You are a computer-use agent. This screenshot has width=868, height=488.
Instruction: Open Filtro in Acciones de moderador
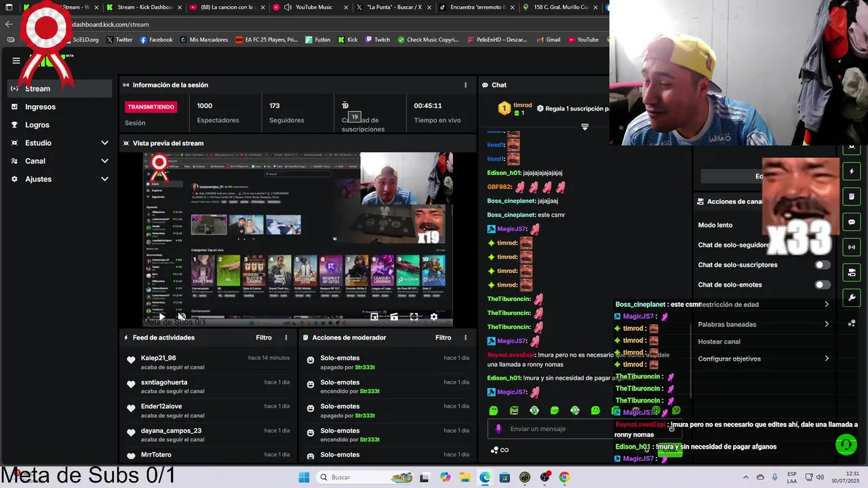click(443, 338)
